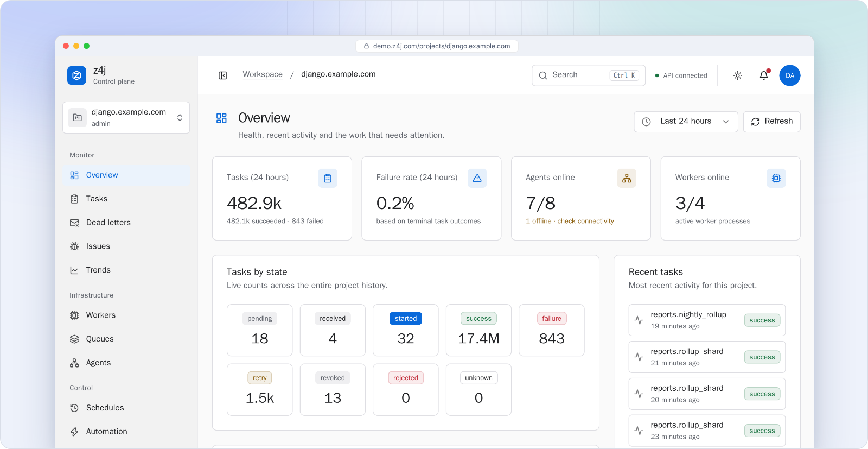
Task: Open DA user avatar menu
Action: pyautogui.click(x=790, y=75)
